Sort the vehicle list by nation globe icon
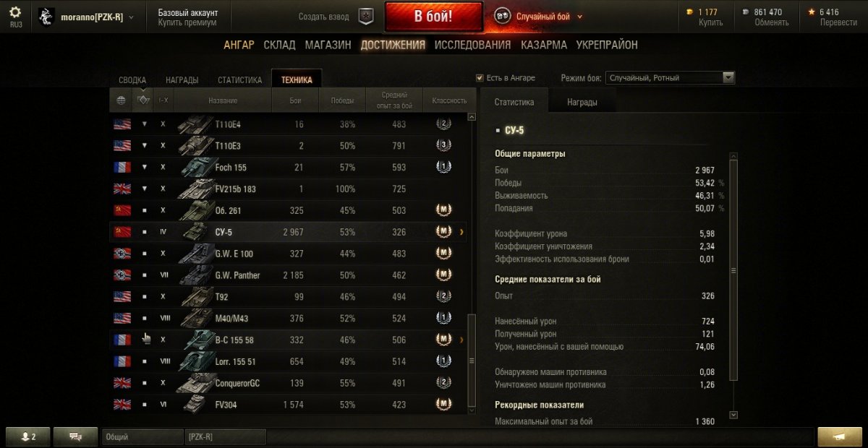 pos(121,100)
